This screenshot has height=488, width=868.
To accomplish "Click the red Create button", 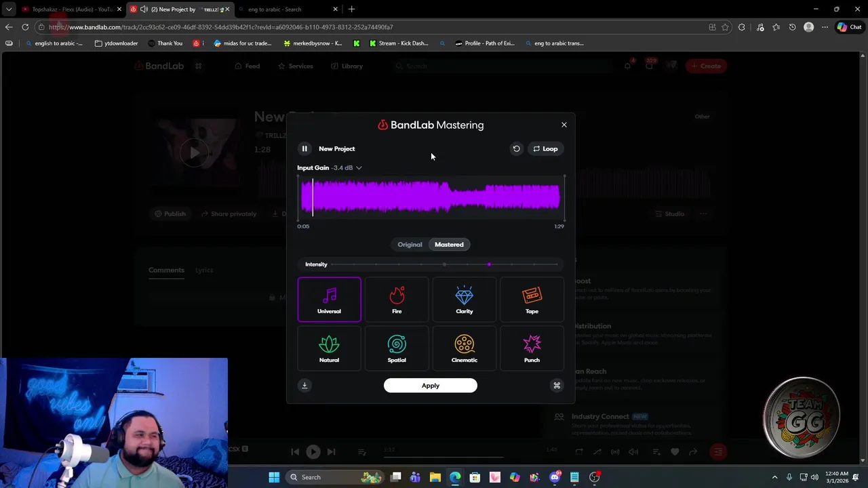I will click(x=706, y=66).
